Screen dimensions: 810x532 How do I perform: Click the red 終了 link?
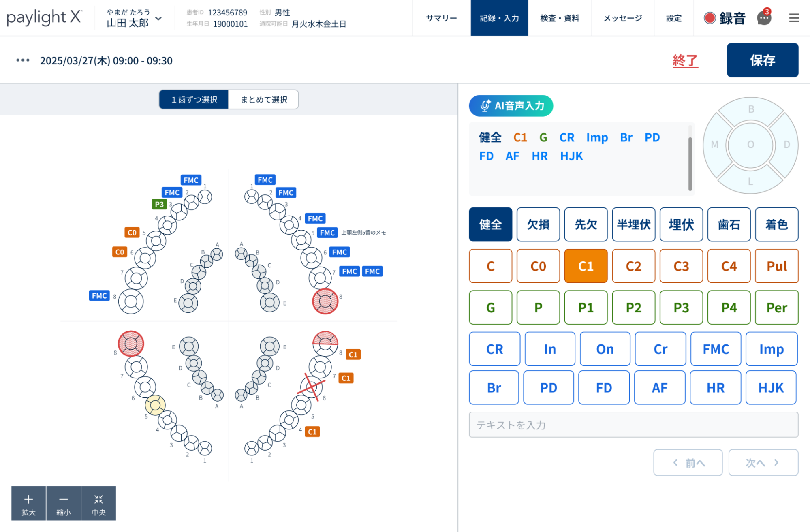[x=685, y=60]
